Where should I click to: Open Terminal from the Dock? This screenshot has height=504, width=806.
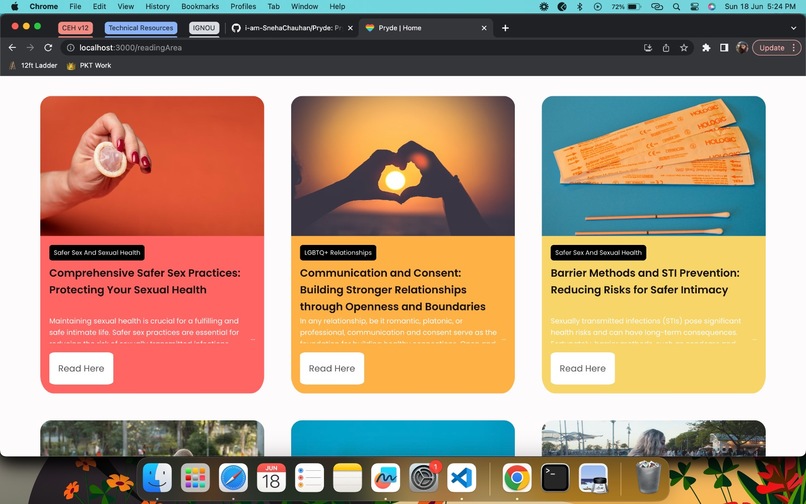coord(555,478)
